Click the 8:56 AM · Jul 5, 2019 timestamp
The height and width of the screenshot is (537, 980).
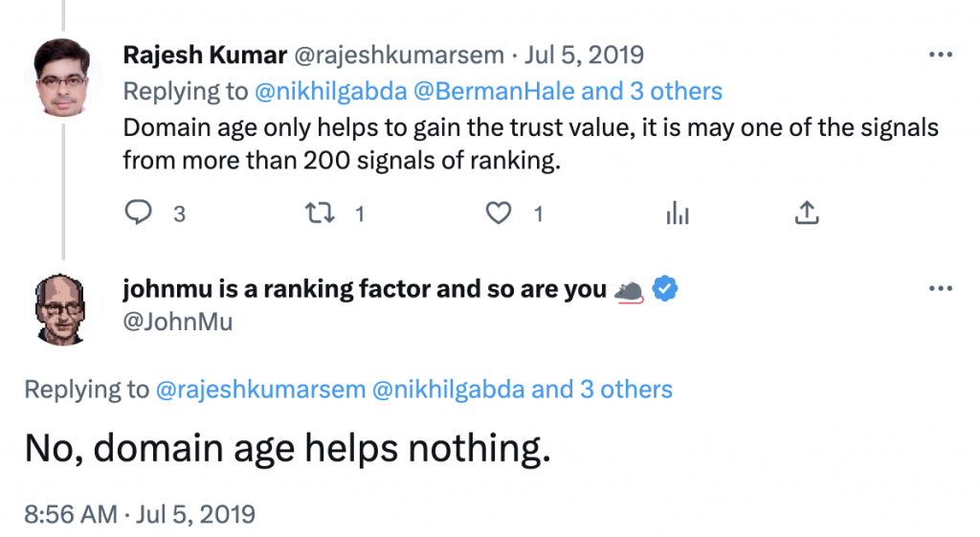pos(140,514)
